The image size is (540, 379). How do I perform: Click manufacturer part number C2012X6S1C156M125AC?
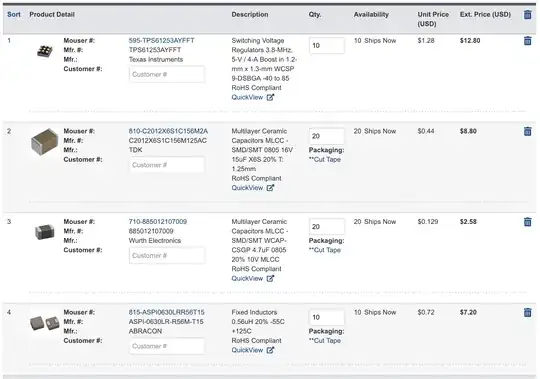coord(168,140)
